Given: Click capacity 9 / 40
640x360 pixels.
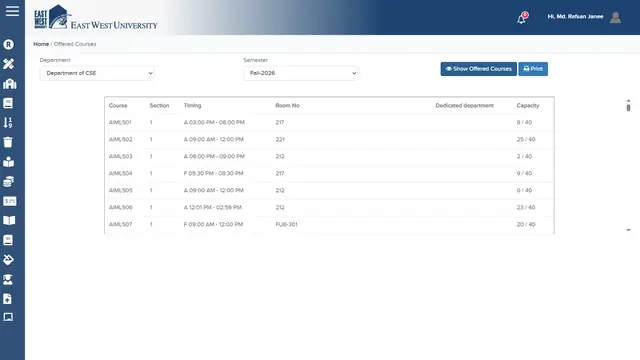Looking at the screenshot, I should point(524,173).
